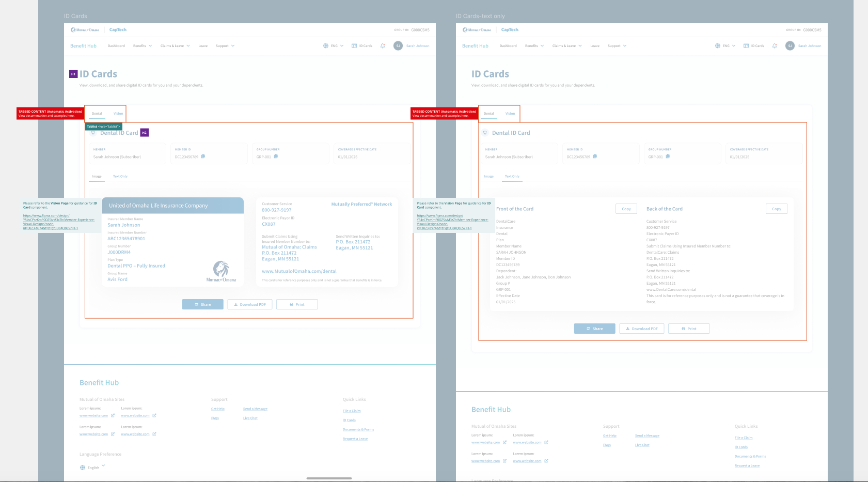Open Request a Leave link in text-only frame footer

(747, 465)
